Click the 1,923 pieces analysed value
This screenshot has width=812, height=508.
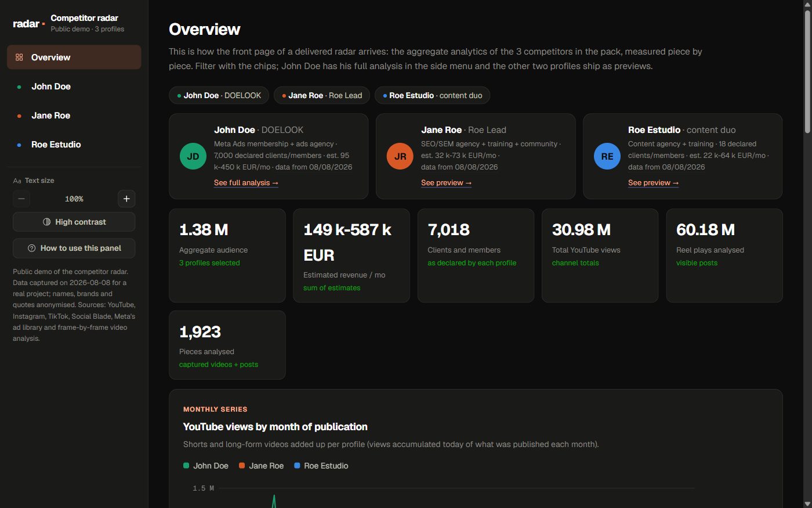(x=200, y=332)
